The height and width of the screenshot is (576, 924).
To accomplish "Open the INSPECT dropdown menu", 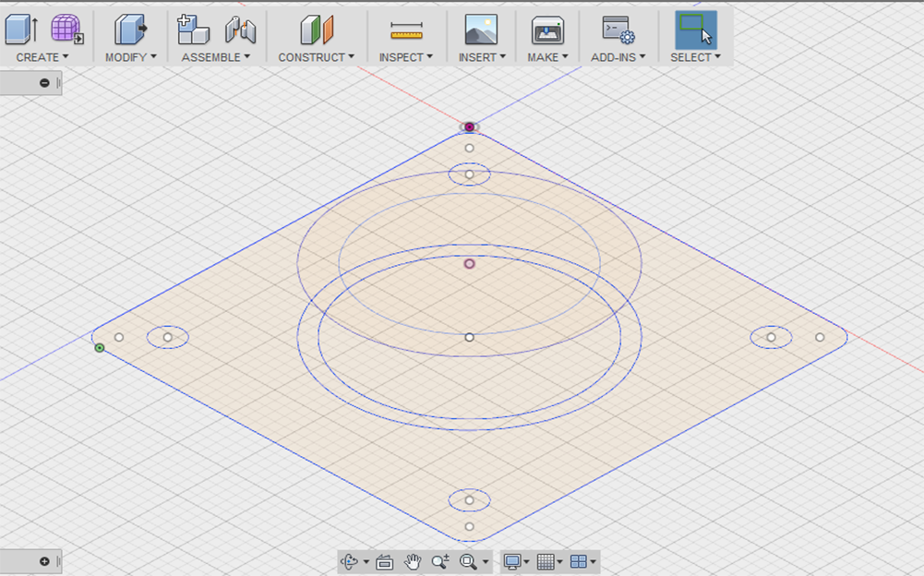I will [406, 57].
